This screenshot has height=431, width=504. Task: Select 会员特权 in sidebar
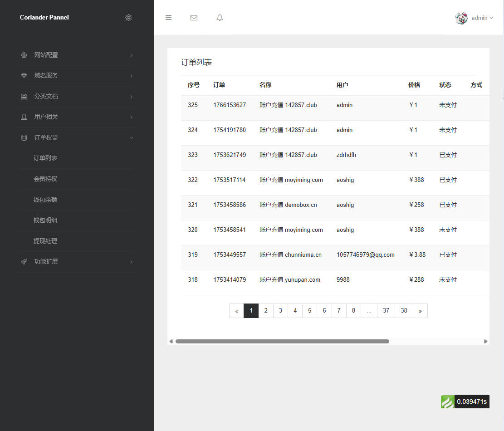tap(45, 179)
